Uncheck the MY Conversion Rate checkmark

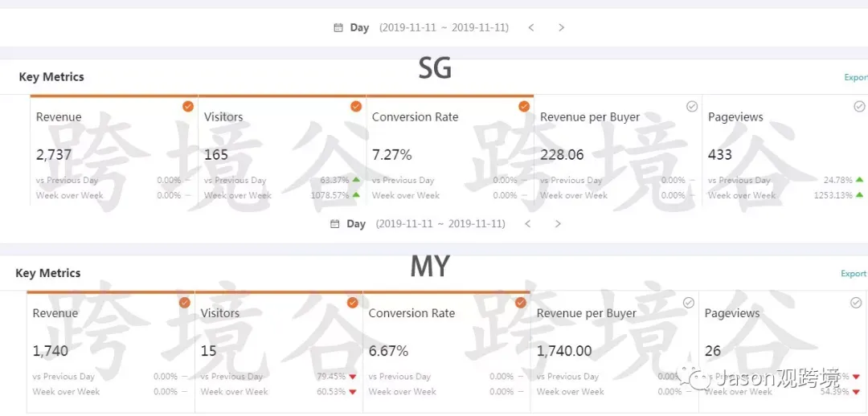pos(521,303)
